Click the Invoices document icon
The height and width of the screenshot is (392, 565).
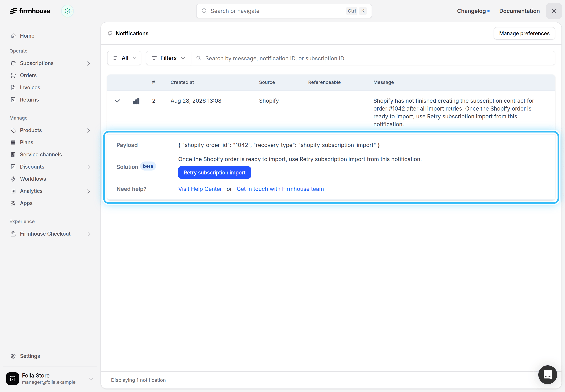(x=13, y=88)
